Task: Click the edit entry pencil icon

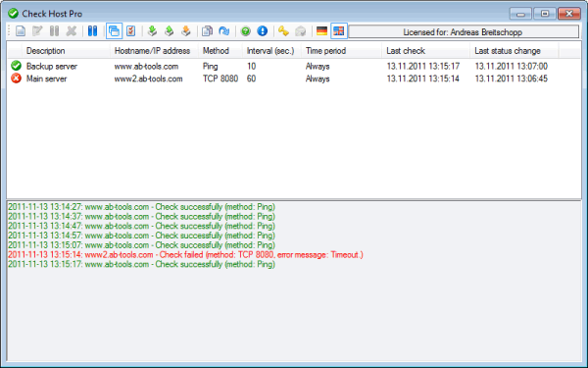Action: pyautogui.click(x=37, y=30)
